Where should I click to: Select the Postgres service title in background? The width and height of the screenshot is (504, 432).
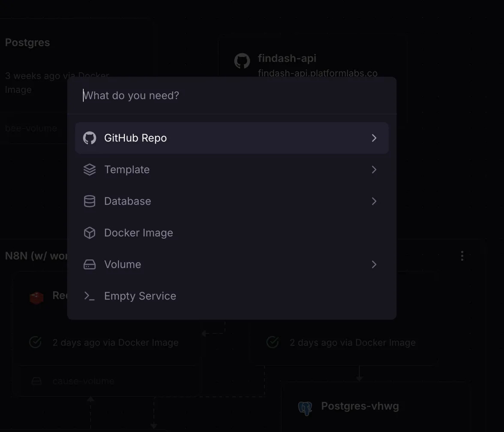click(x=27, y=42)
